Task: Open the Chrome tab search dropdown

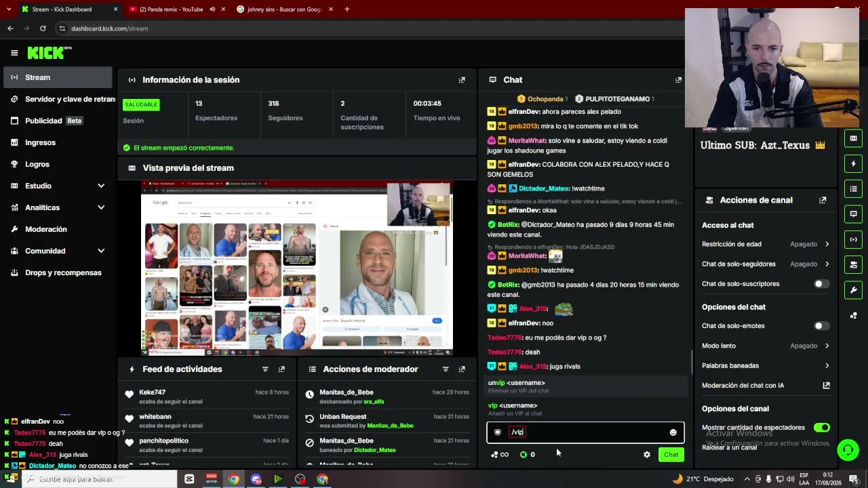Action: click(x=9, y=9)
